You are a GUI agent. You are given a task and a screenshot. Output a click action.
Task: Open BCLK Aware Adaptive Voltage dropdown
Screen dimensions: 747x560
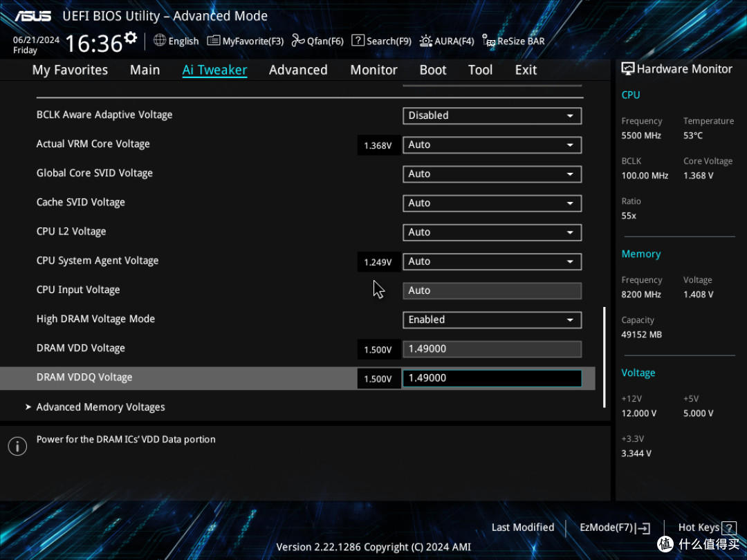click(492, 115)
